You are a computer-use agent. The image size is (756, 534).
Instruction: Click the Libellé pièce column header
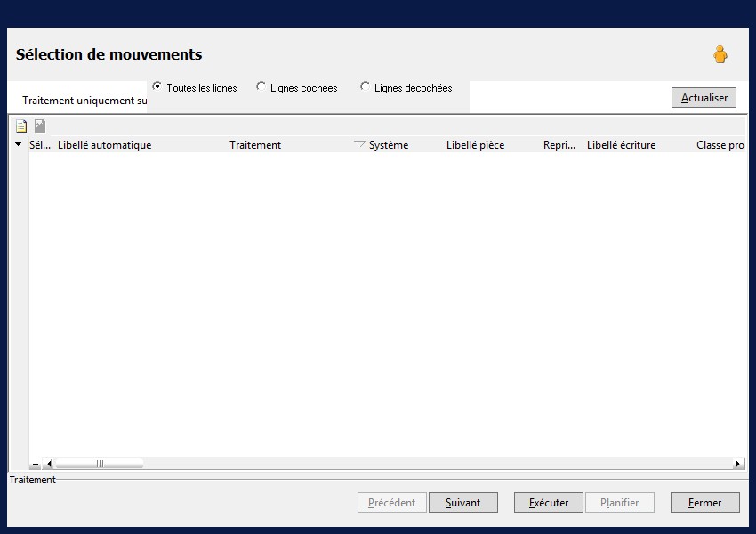476,145
